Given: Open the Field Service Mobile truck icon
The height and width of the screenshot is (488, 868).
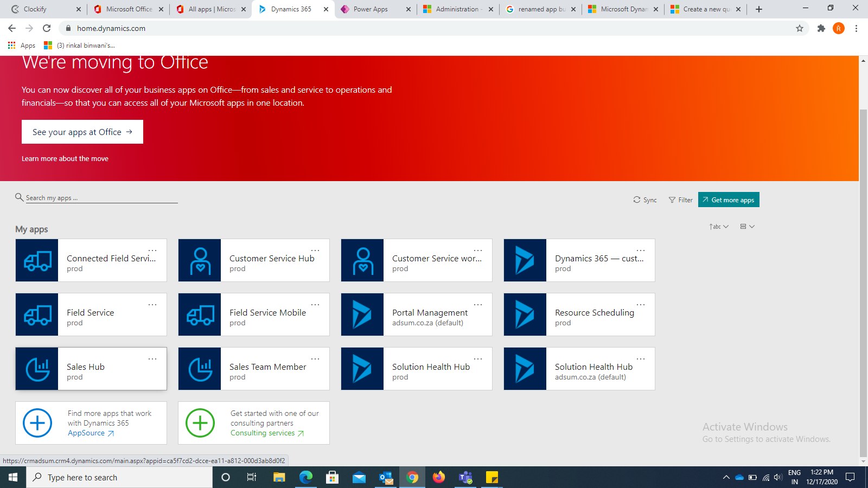Looking at the screenshot, I should coord(200,314).
